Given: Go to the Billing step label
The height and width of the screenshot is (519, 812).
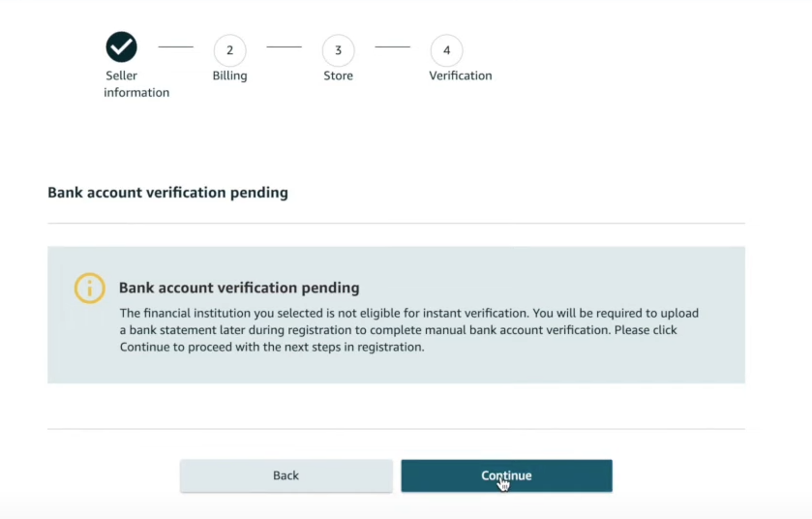Looking at the screenshot, I should coord(230,76).
